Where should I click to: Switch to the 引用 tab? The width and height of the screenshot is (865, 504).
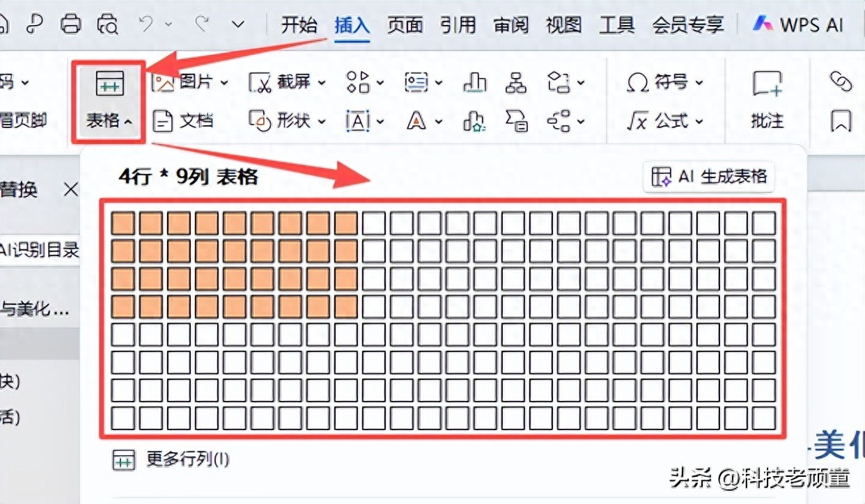[x=458, y=25]
